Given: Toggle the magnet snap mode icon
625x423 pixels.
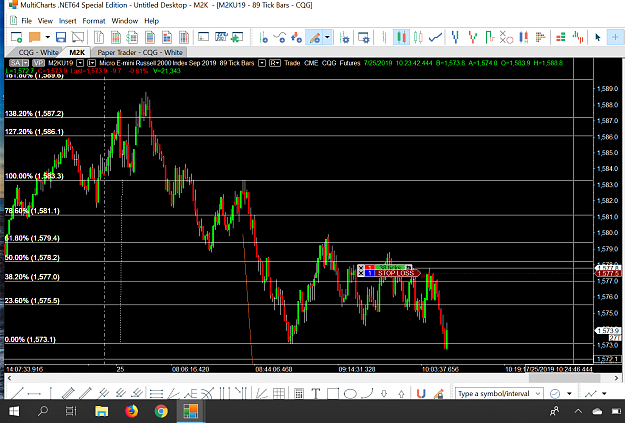Looking at the screenshot, I should pos(421,394).
